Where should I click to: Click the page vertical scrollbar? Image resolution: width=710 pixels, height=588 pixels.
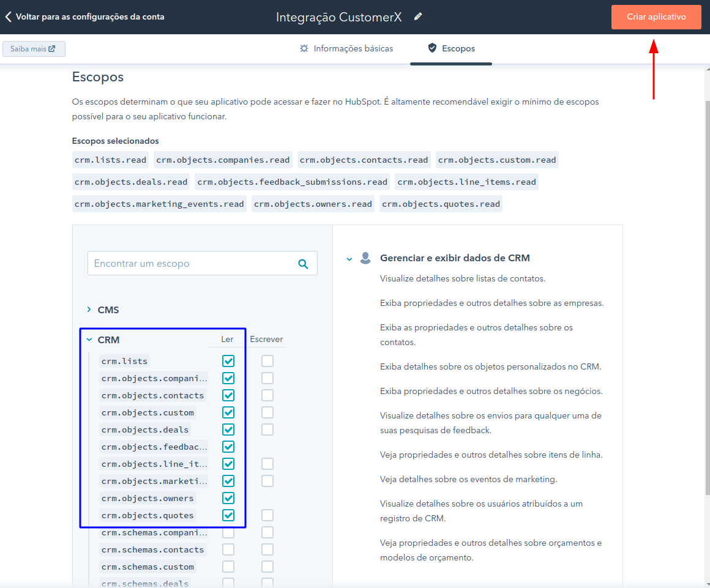708,297
